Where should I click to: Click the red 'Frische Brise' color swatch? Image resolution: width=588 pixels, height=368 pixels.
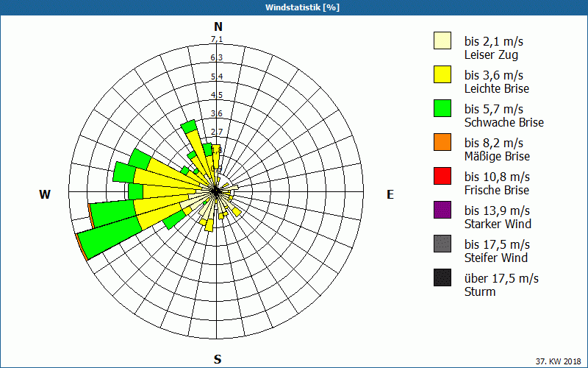(x=442, y=176)
